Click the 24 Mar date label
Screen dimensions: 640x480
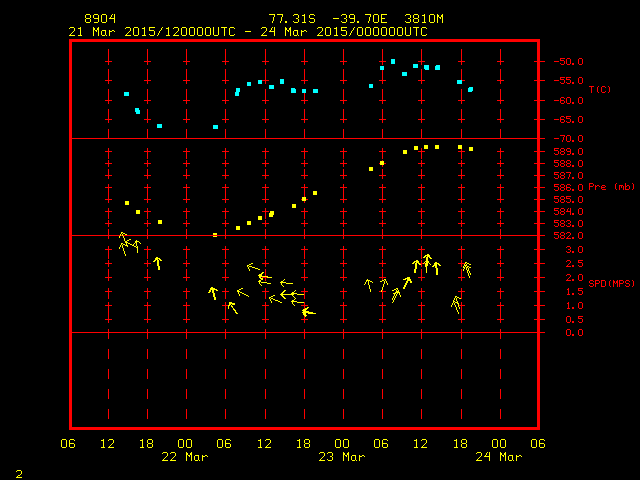[497, 457]
